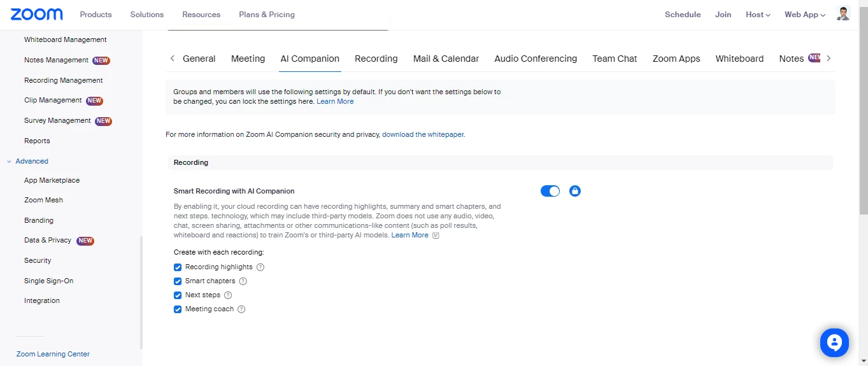Switch to the Recording tab
Viewport: 868px width, 366px height.
tap(376, 59)
